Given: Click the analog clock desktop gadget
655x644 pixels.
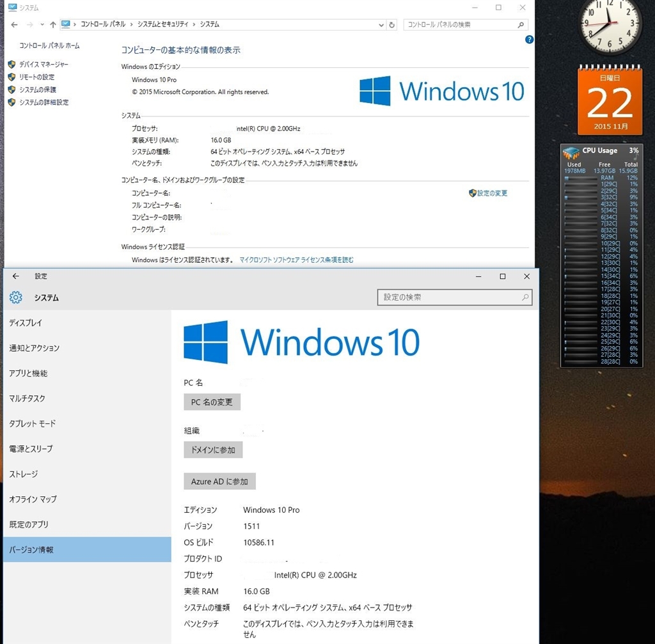Looking at the screenshot, I should (610, 24).
